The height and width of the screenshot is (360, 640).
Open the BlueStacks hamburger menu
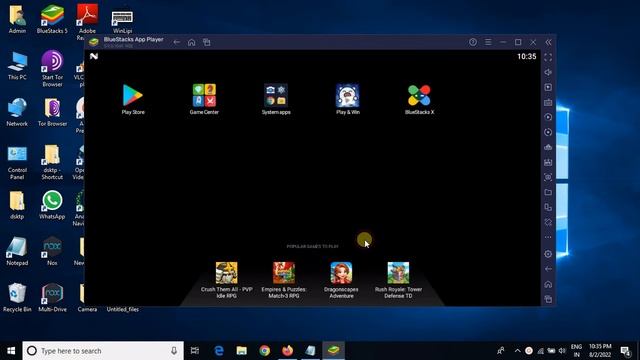point(488,42)
